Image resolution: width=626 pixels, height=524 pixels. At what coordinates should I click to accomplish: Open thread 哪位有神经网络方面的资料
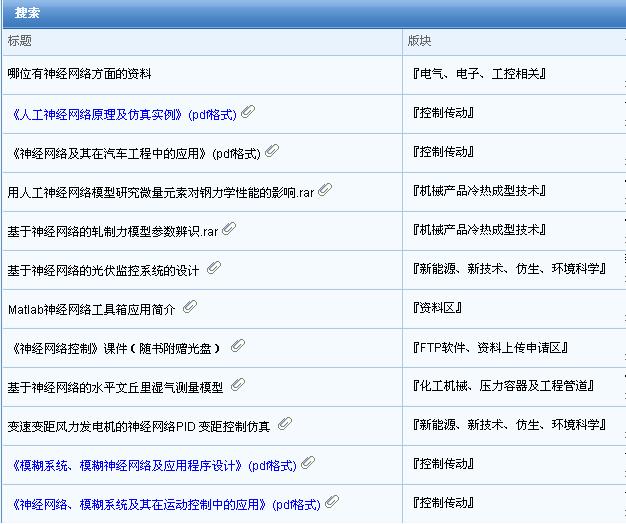(x=79, y=74)
